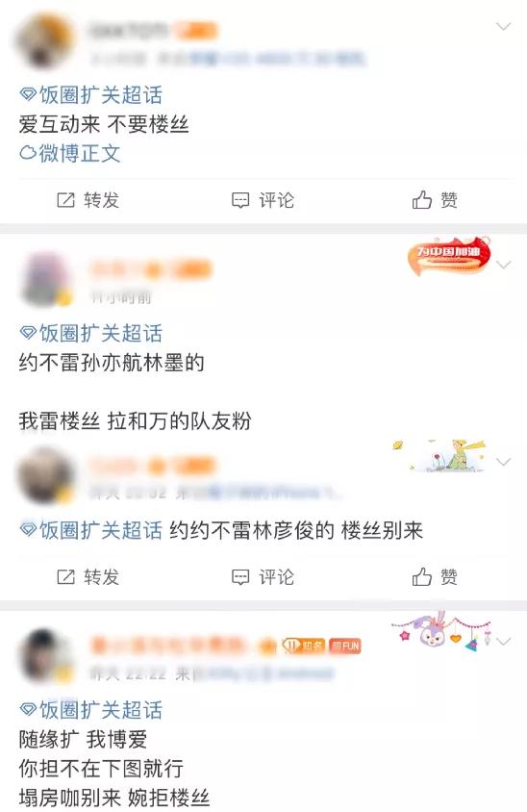This screenshot has height=812, width=527.
Task: Expand the first post's chevron menu
Action: click(504, 26)
